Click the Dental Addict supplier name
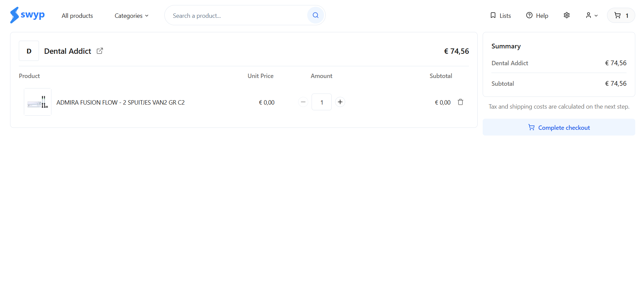Screen dimensions: 644x302 (x=68, y=51)
